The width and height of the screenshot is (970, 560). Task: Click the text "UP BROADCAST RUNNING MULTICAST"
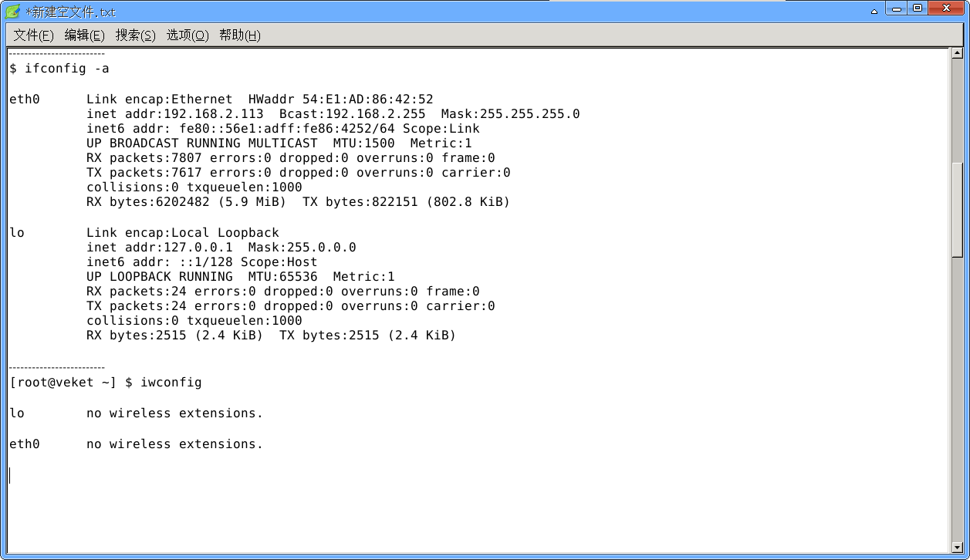click(202, 143)
